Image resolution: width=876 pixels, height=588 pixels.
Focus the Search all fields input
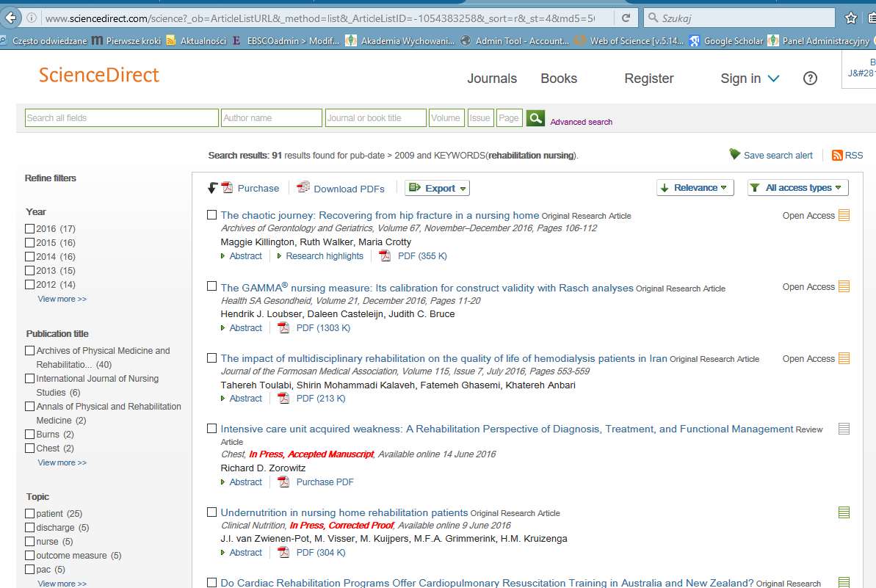pos(122,118)
